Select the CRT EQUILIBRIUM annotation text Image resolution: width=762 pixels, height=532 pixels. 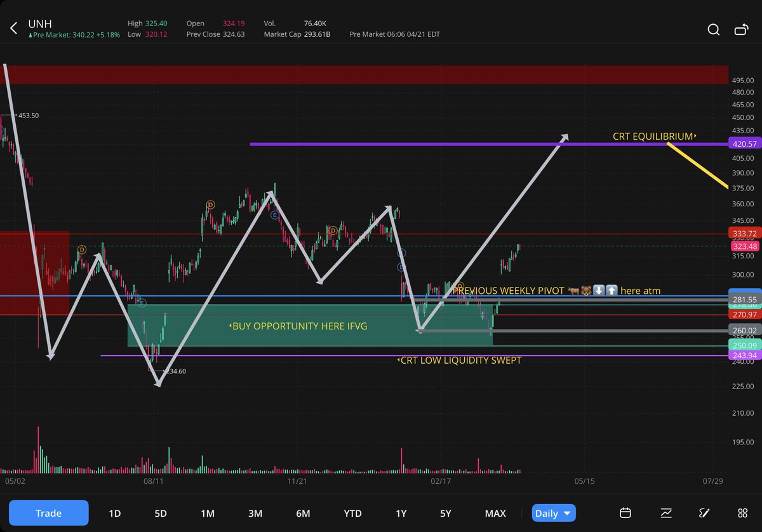pos(654,136)
